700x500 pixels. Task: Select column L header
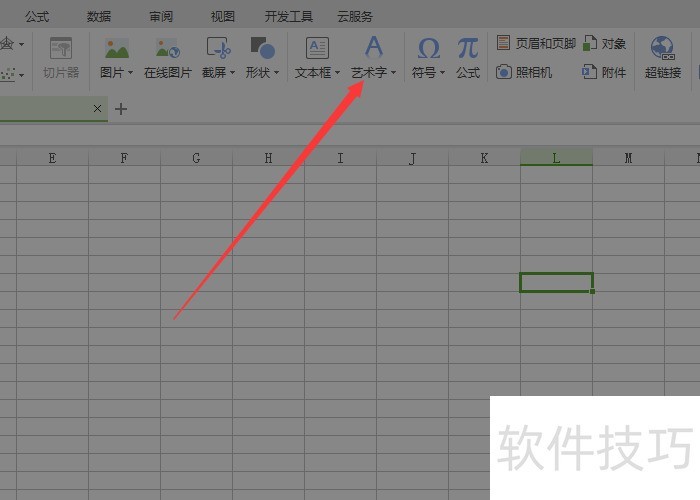click(556, 158)
